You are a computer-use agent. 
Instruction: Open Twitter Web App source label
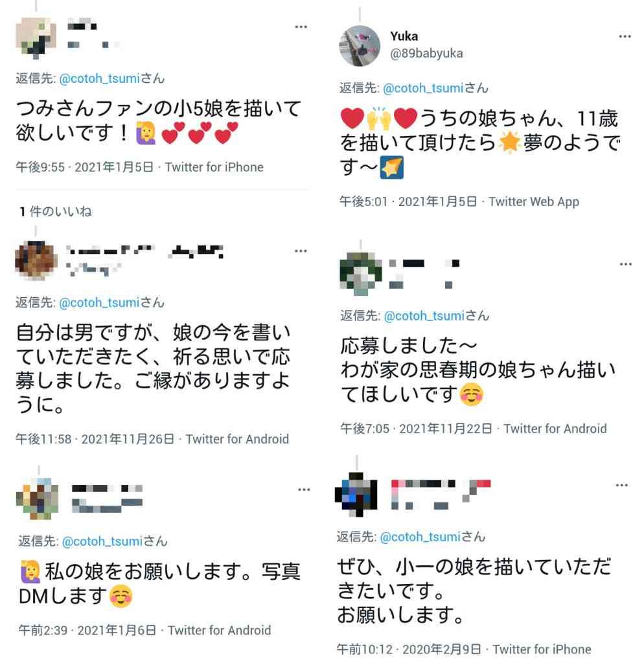(x=534, y=202)
